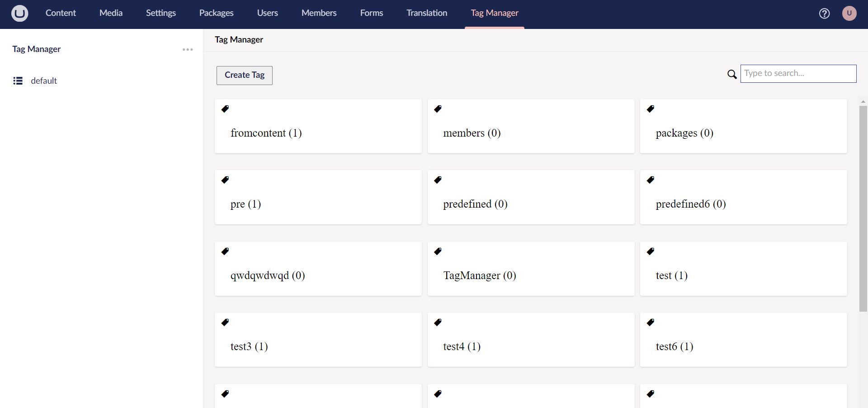
Task: Open the Settings section
Action: tap(161, 13)
